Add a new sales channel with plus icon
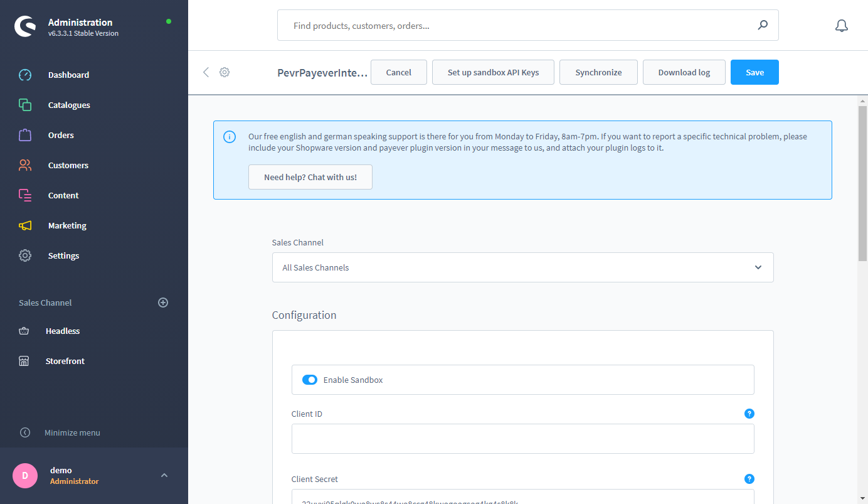This screenshot has width=868, height=504. point(163,303)
